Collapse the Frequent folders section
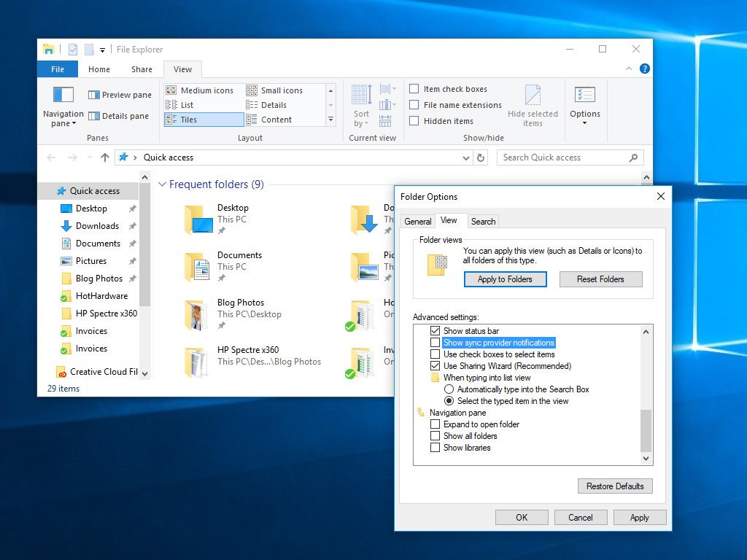 [162, 184]
